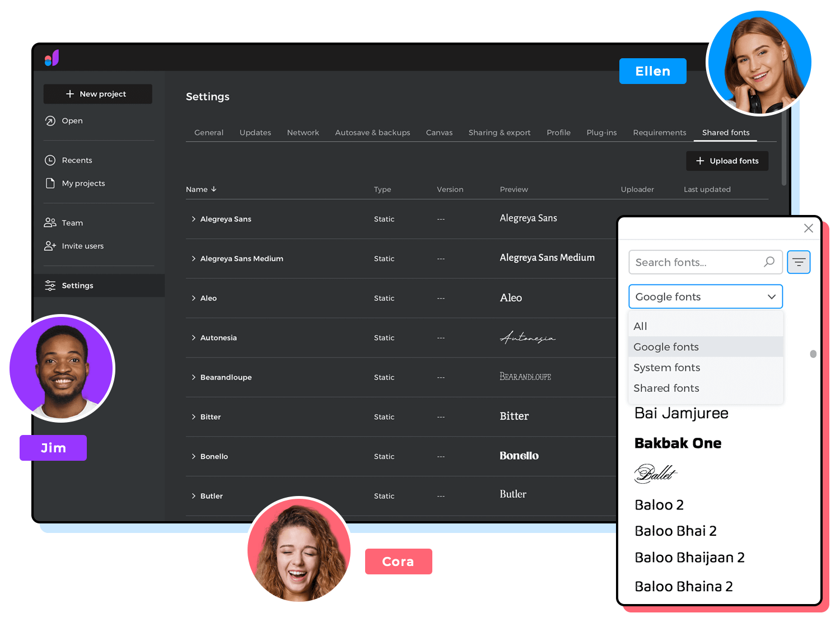The height and width of the screenshot is (627, 840).
Task: Expand the Autonesia font row
Action: coord(193,338)
